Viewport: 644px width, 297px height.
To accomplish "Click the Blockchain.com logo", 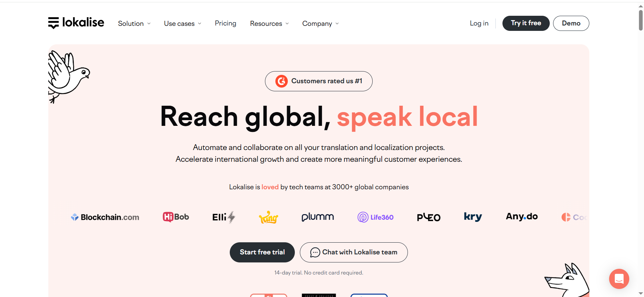I will point(105,217).
